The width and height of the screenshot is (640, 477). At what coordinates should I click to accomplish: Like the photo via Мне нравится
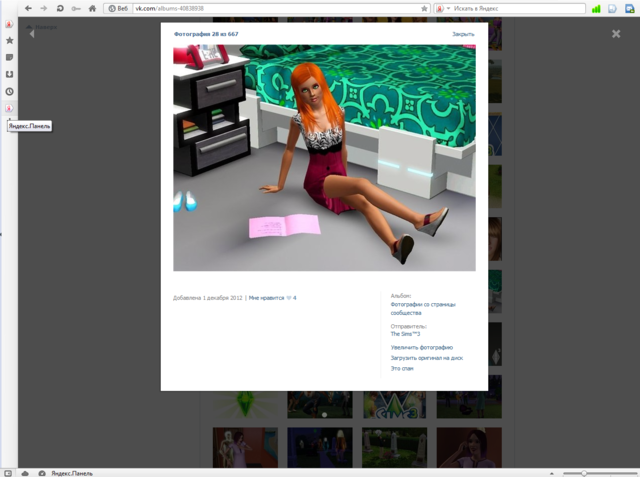266,298
